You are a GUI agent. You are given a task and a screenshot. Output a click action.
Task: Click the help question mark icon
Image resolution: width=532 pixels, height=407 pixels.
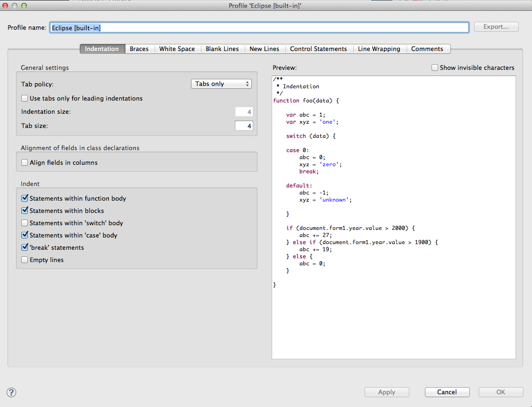pyautogui.click(x=11, y=392)
